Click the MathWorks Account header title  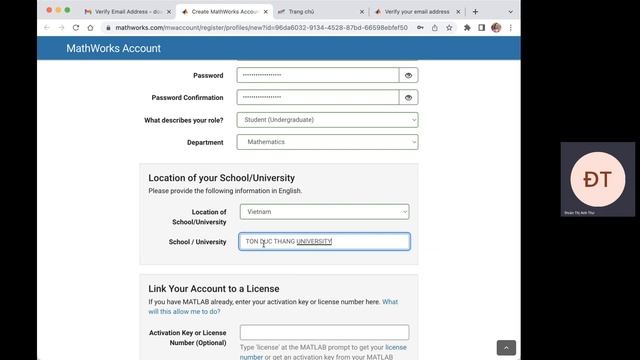pos(113,48)
